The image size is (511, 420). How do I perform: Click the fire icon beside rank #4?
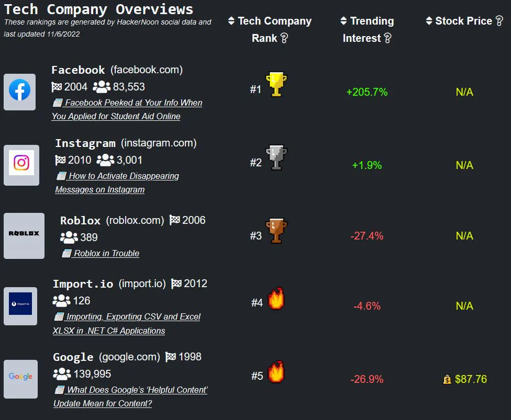(x=275, y=299)
